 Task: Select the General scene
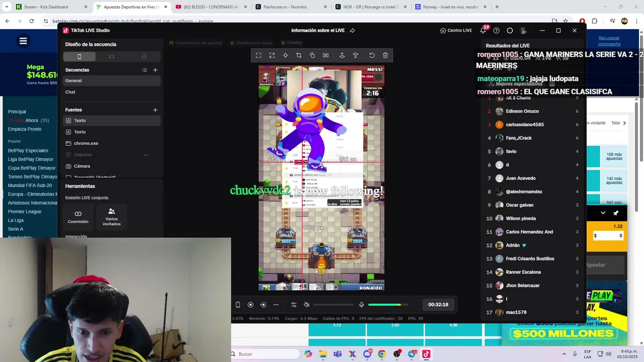pyautogui.click(x=112, y=80)
